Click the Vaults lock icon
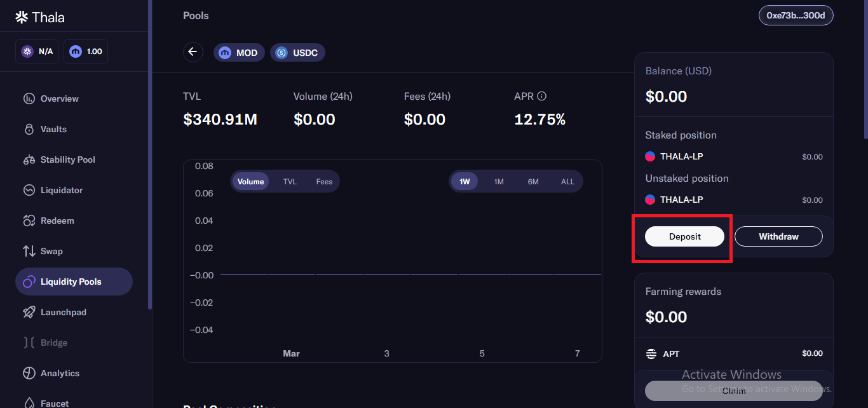The height and width of the screenshot is (408, 868). coord(29,129)
